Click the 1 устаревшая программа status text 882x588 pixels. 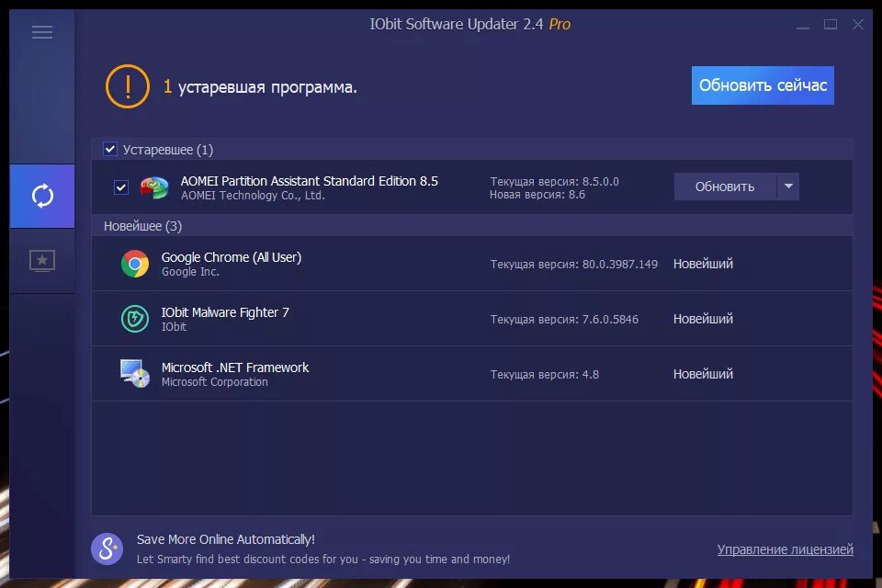pos(260,87)
